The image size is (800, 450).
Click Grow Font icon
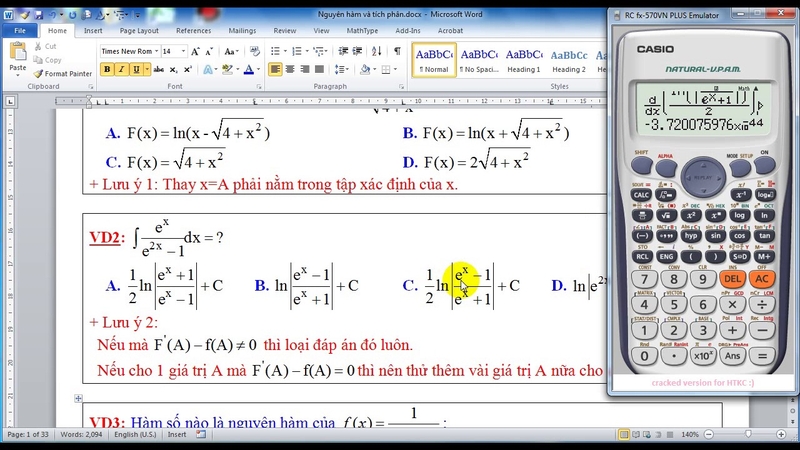[195, 51]
